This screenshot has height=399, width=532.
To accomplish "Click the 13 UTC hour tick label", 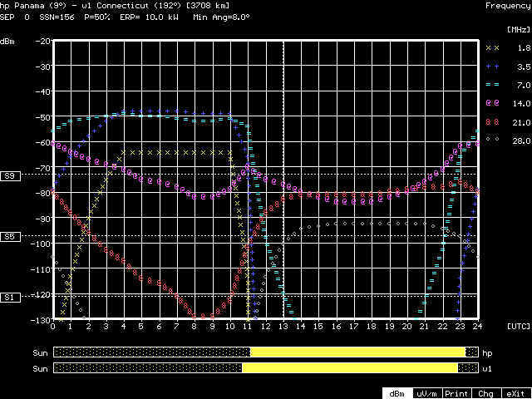I will tap(283, 327).
